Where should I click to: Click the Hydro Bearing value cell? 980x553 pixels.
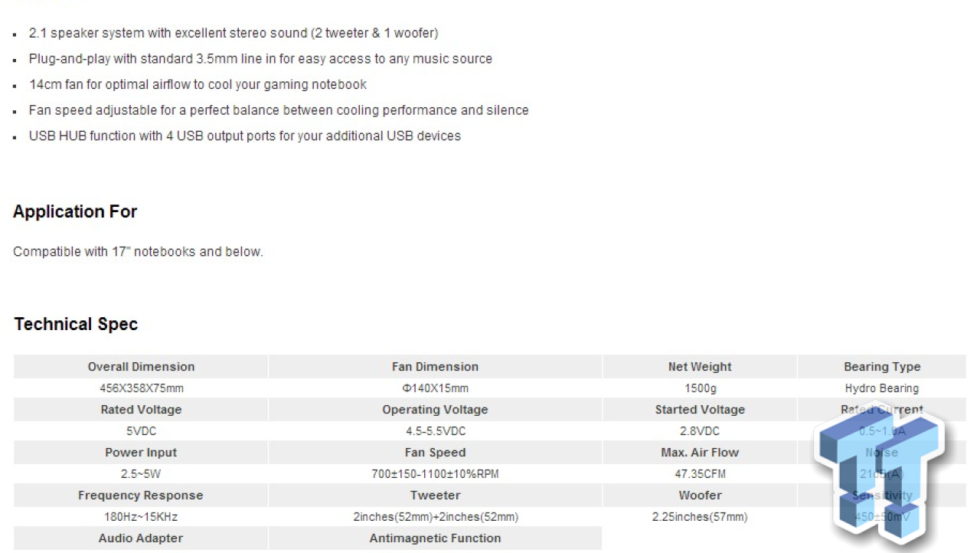click(x=882, y=388)
